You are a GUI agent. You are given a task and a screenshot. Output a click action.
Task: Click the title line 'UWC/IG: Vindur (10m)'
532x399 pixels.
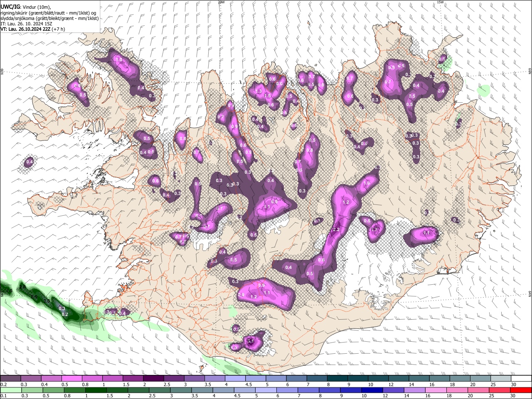tap(25, 7)
